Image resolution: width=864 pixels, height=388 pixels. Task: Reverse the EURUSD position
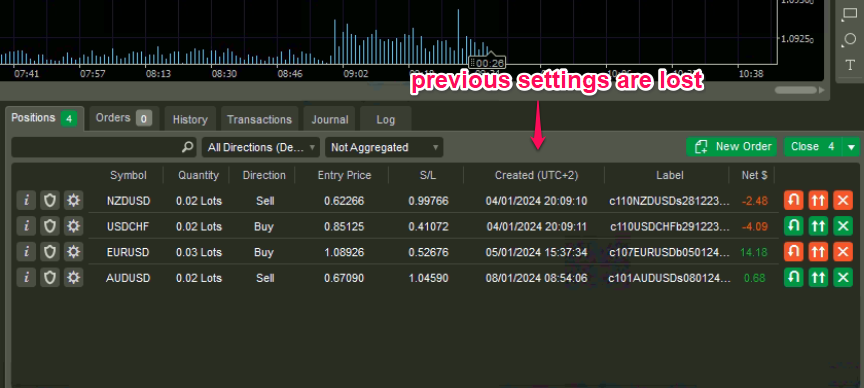pyautogui.click(x=793, y=252)
